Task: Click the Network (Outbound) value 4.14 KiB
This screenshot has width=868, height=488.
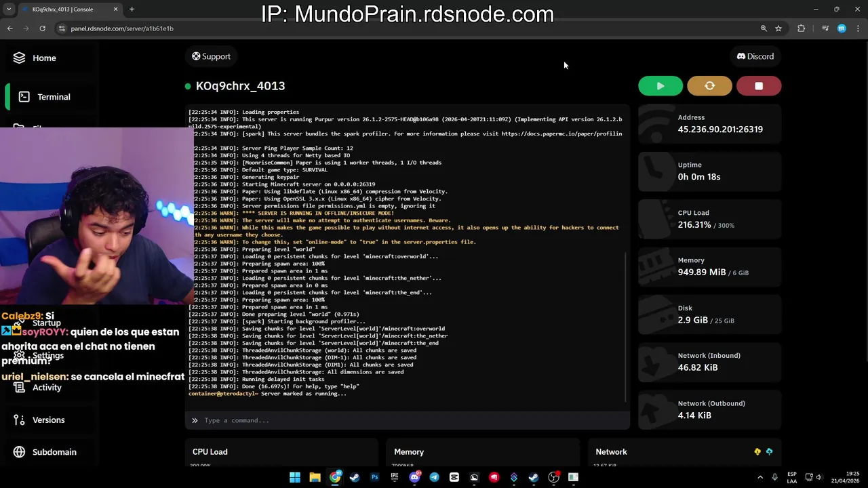Action: tap(694, 415)
